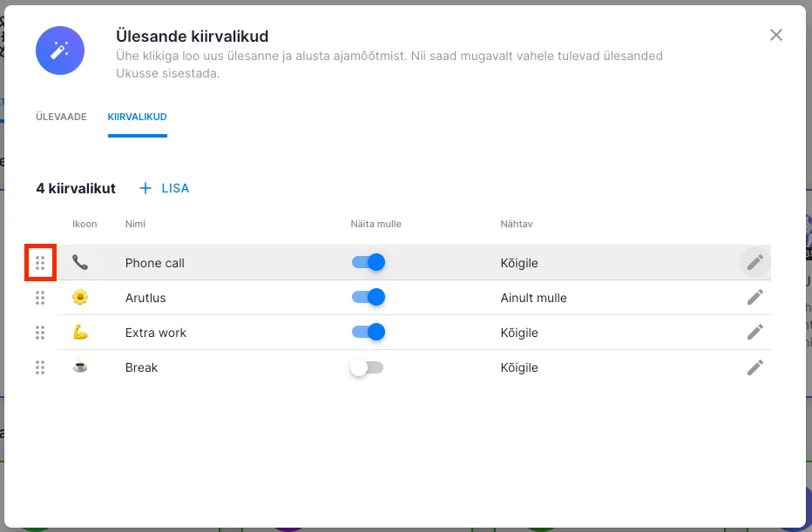Click drag handle for Arutlus row

tap(40, 298)
